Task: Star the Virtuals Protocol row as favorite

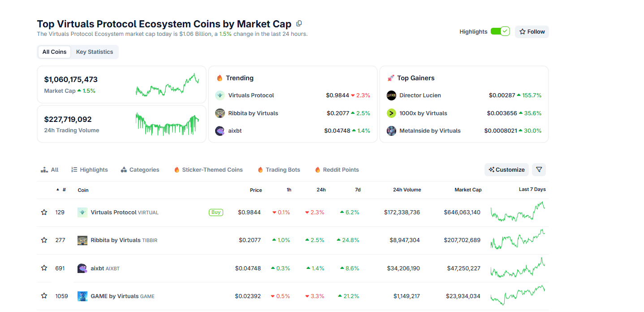Action: pos(43,212)
